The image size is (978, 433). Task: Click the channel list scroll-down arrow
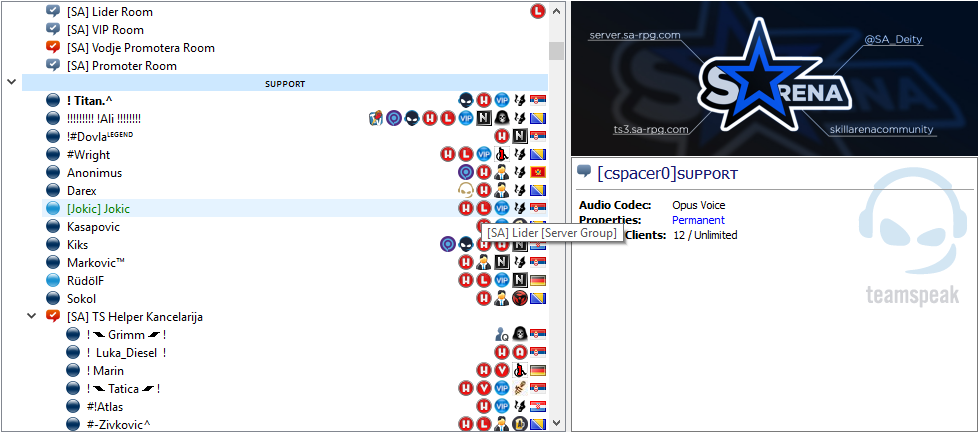556,422
